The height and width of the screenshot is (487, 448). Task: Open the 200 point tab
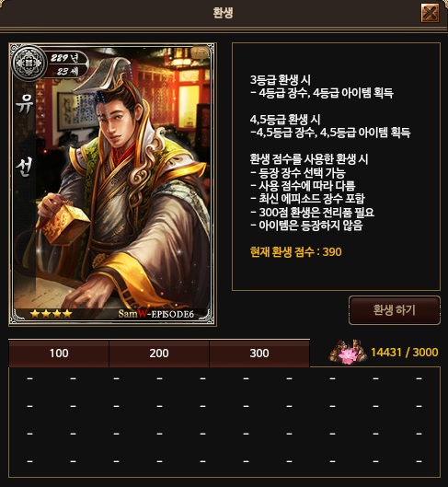pyautogui.click(x=159, y=354)
